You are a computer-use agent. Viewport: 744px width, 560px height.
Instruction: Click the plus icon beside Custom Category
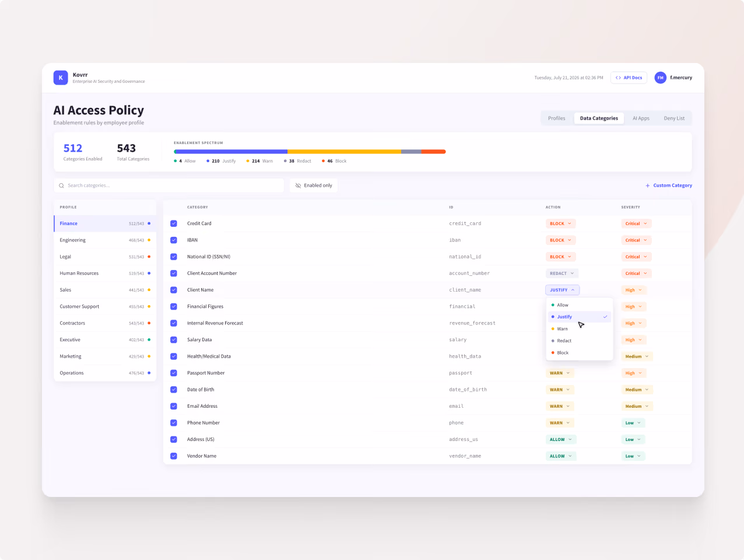click(x=647, y=185)
